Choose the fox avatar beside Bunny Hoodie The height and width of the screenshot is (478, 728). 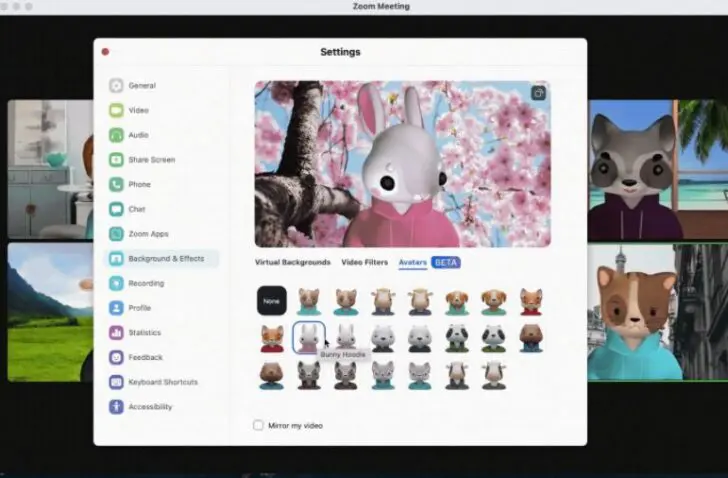272,338
